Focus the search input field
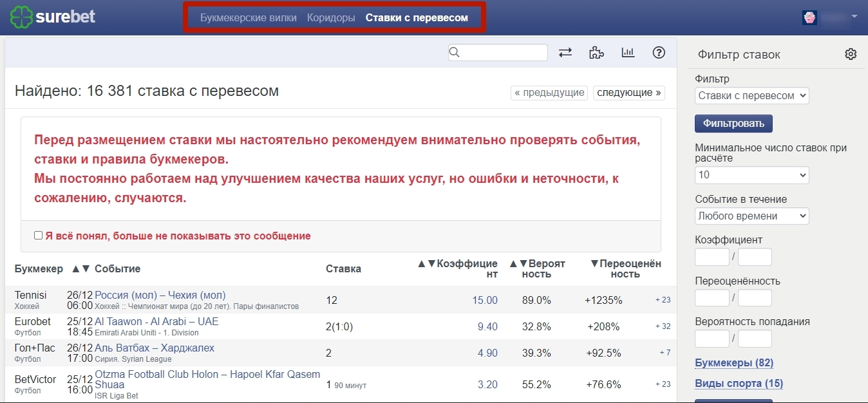Viewport: 868px width, 403px height. tap(498, 53)
